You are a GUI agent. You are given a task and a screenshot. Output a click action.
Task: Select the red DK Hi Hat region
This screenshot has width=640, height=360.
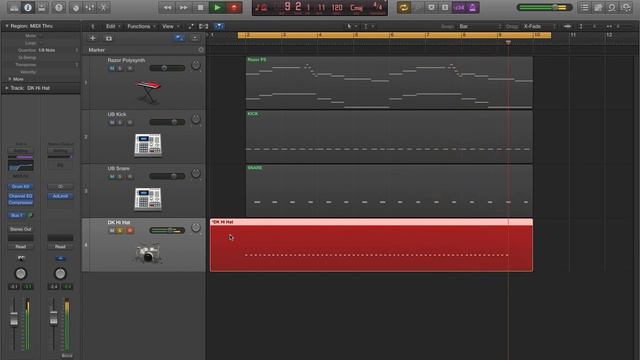pyautogui.click(x=371, y=245)
